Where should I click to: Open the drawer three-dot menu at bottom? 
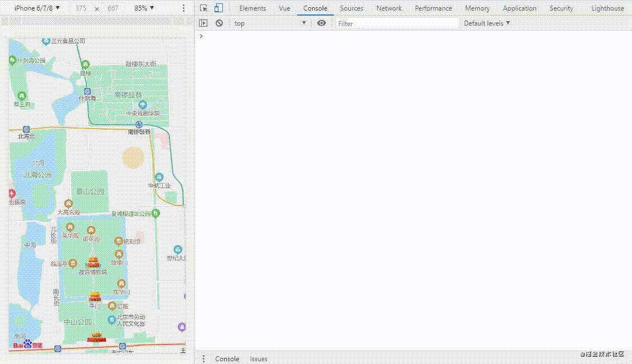(x=203, y=358)
